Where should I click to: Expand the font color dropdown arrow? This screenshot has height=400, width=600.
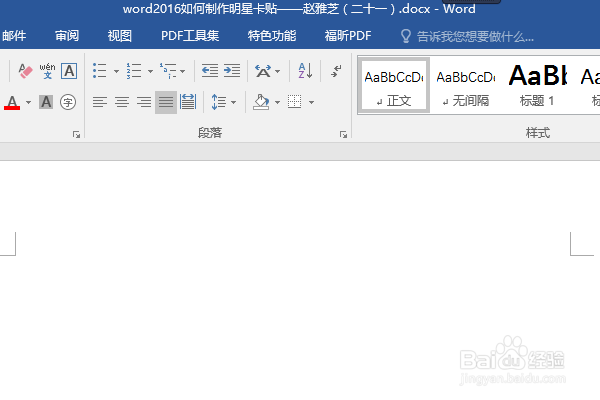tap(28, 102)
